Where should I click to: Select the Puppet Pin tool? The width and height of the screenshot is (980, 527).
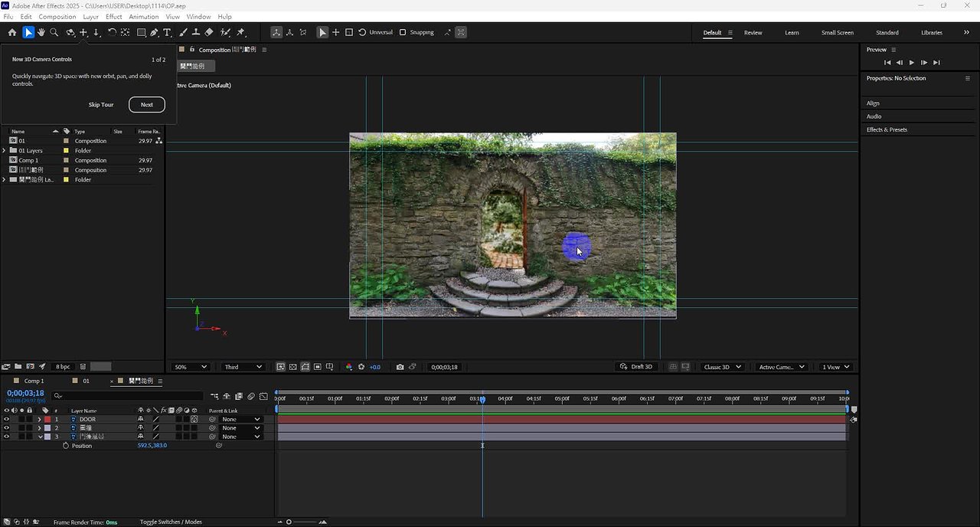240,32
